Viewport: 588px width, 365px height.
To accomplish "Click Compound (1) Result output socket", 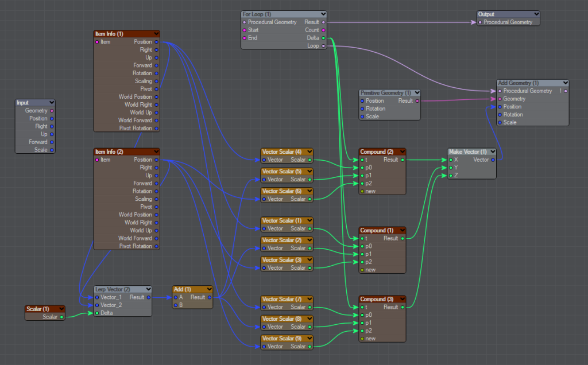I will 403,238.
